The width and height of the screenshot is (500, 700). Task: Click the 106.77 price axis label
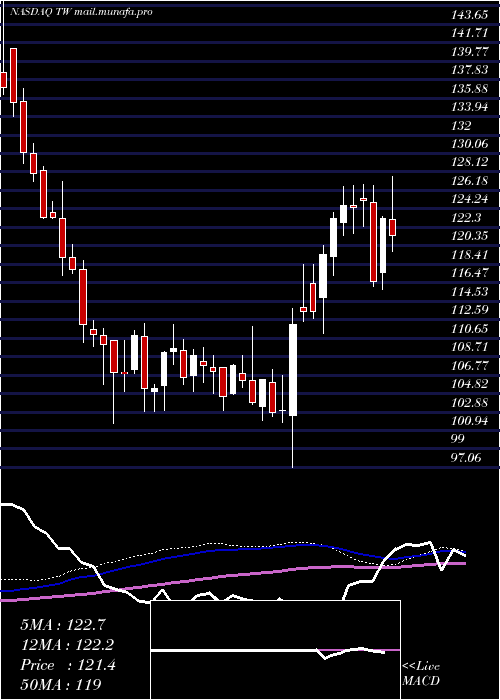(470, 366)
